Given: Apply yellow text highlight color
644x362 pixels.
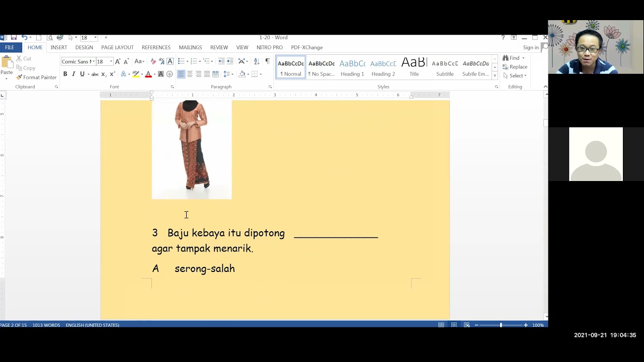Looking at the screenshot, I should 135,74.
